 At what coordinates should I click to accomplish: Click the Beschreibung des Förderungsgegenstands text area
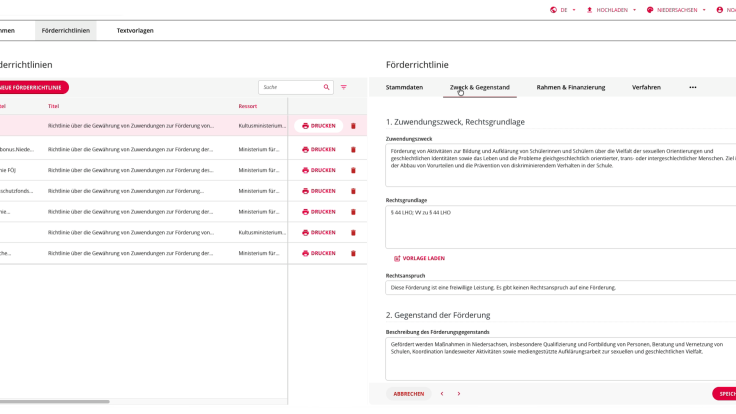pos(560,359)
